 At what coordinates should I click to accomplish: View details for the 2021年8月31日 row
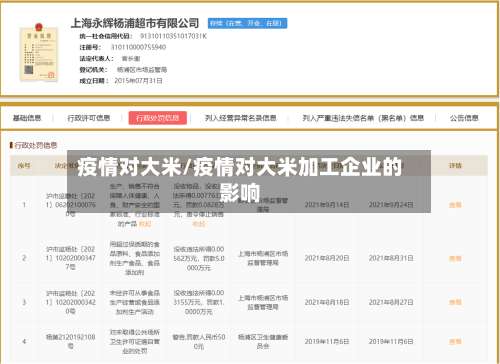pos(455,258)
